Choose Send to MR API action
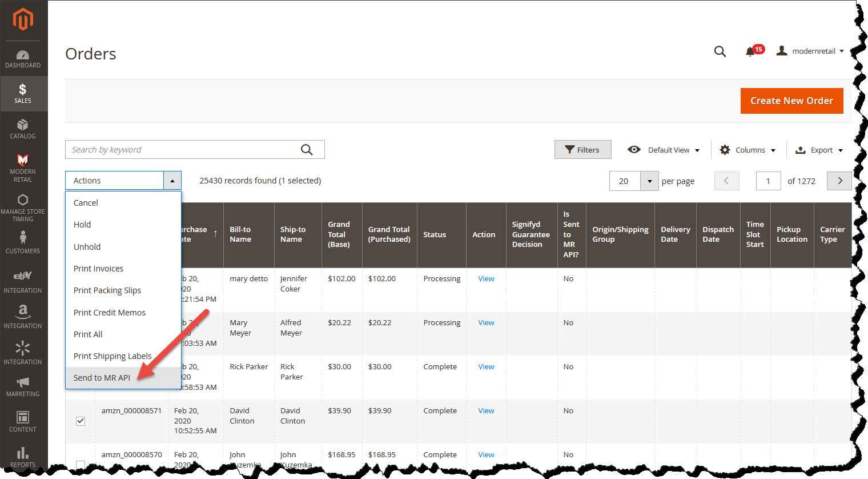Image resolution: width=868 pixels, height=479 pixels. tap(123, 378)
